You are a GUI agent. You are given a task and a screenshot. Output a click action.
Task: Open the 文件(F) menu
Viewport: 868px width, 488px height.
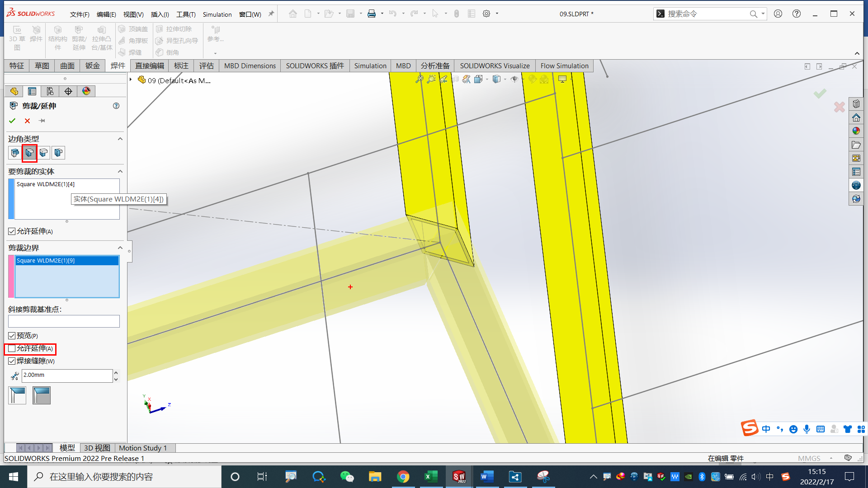[80, 14]
